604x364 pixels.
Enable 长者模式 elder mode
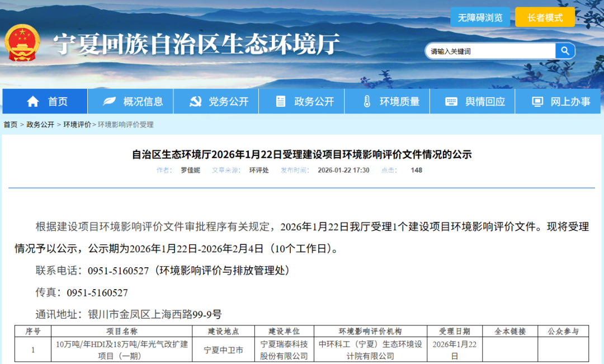click(546, 17)
